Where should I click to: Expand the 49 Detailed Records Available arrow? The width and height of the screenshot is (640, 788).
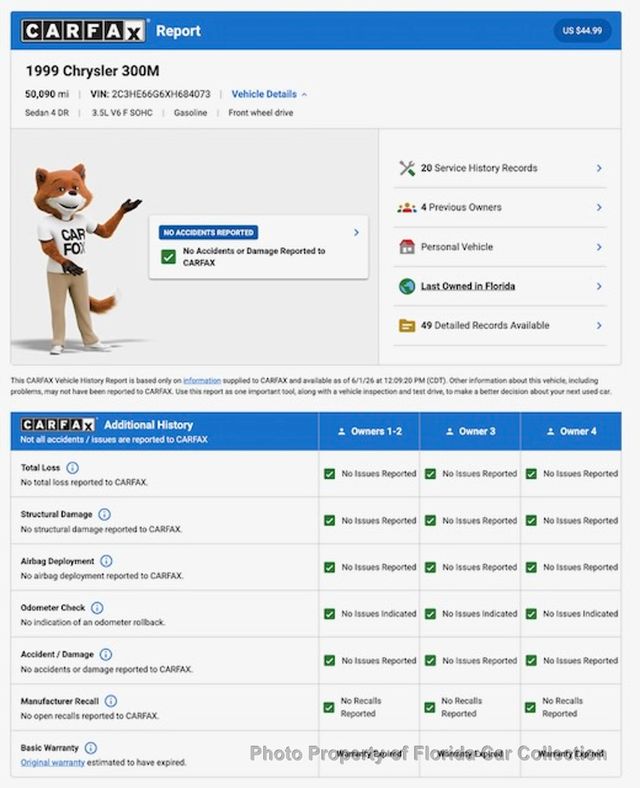[599, 326]
